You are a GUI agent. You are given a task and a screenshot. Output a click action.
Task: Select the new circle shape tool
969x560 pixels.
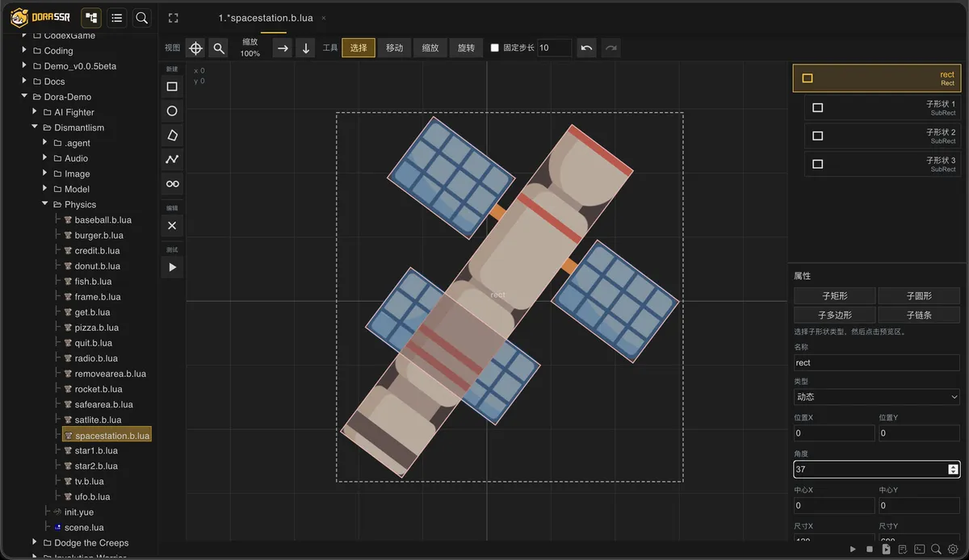pos(172,111)
